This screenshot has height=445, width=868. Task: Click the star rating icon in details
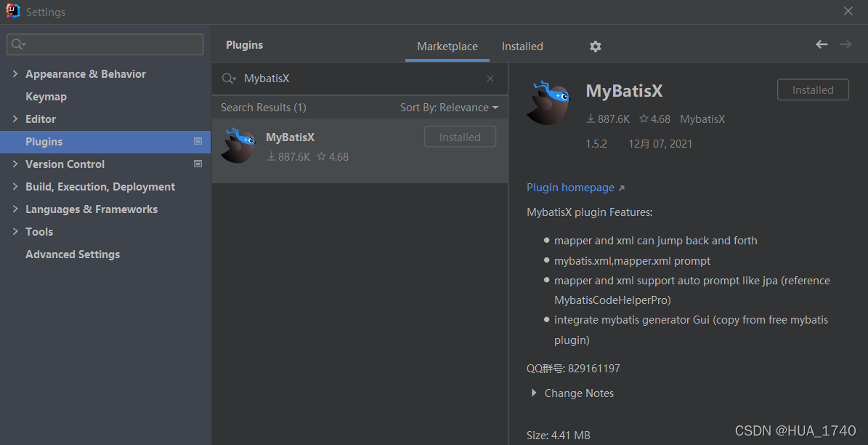[x=644, y=119]
